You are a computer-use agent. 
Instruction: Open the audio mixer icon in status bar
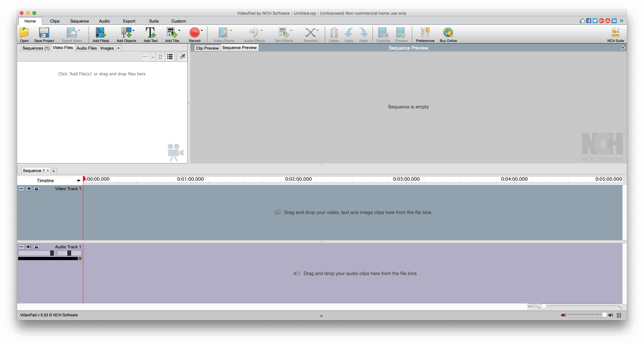(x=619, y=315)
